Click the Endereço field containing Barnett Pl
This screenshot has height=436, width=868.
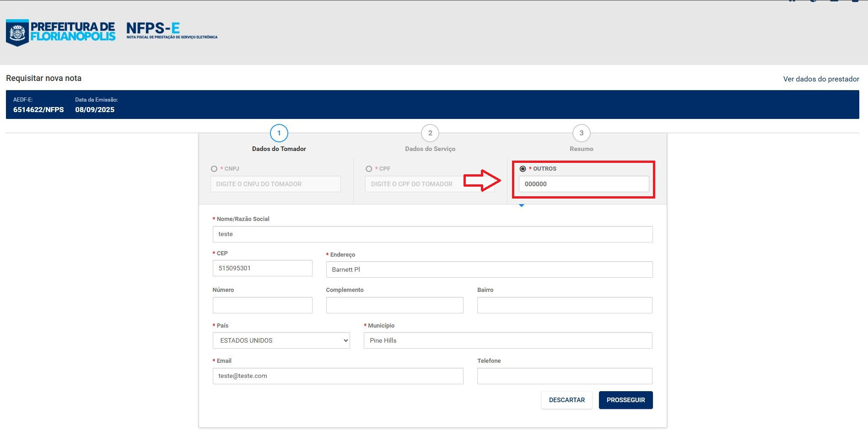(489, 269)
